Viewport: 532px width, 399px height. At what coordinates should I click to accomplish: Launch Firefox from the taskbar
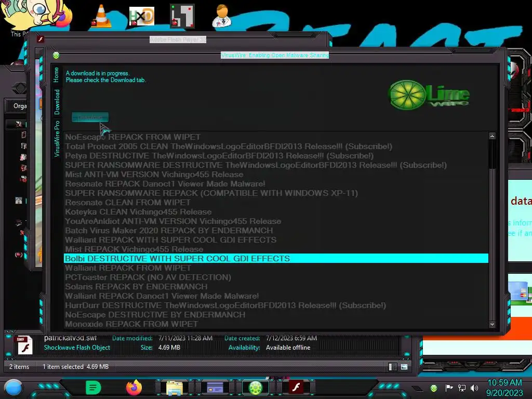134,388
